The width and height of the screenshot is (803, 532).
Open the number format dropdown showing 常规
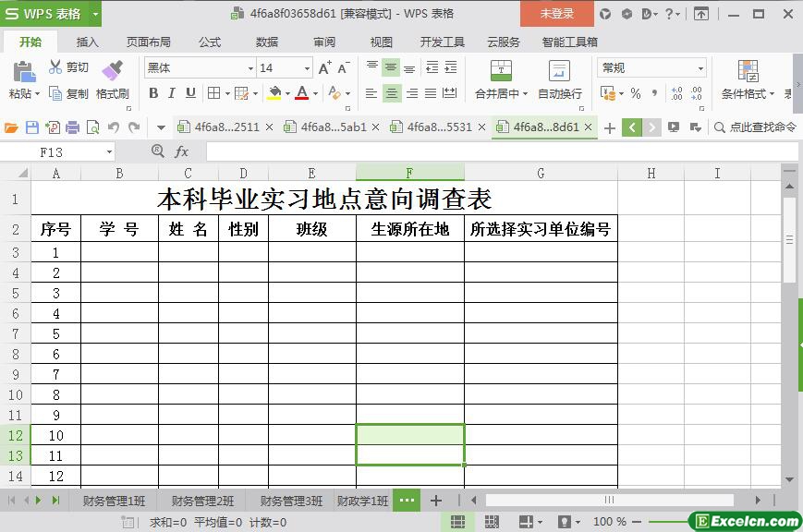(x=700, y=68)
